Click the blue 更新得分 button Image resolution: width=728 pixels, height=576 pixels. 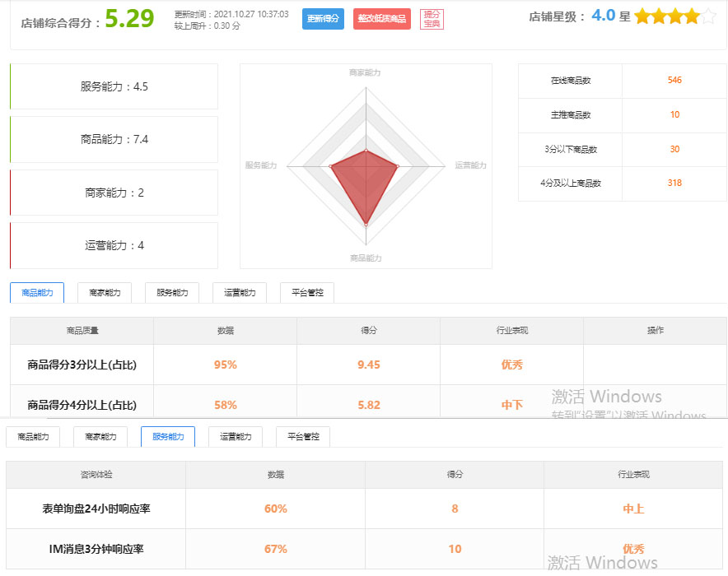[322, 18]
